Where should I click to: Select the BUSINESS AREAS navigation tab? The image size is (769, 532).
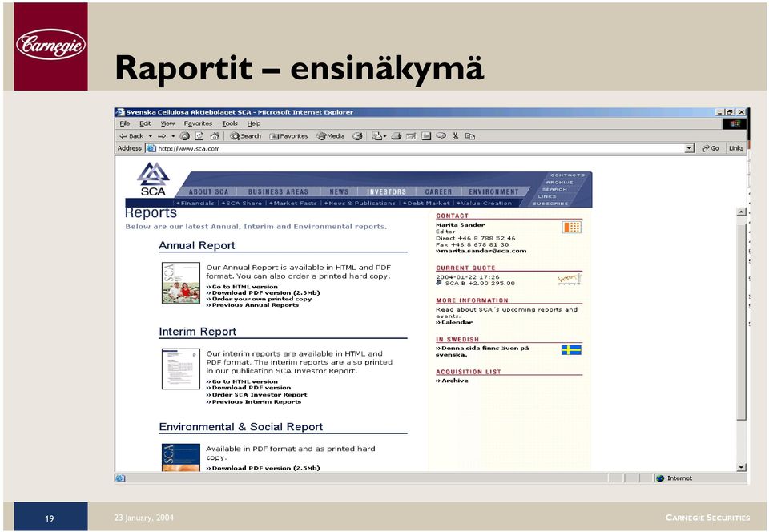[x=278, y=191]
